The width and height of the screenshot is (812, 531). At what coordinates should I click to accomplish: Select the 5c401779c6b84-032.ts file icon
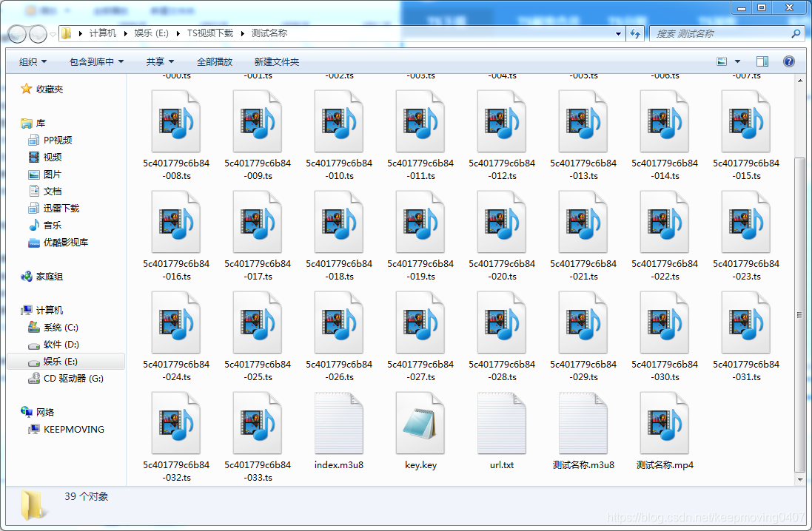(x=176, y=423)
